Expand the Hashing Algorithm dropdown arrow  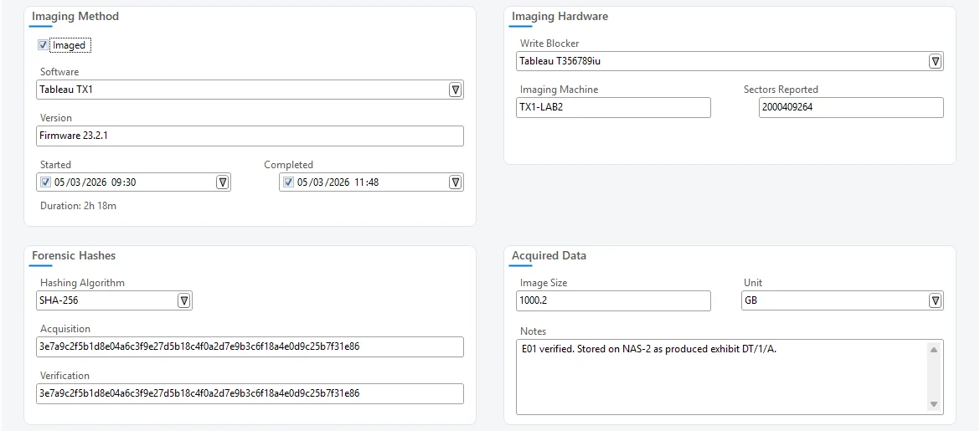tap(184, 300)
